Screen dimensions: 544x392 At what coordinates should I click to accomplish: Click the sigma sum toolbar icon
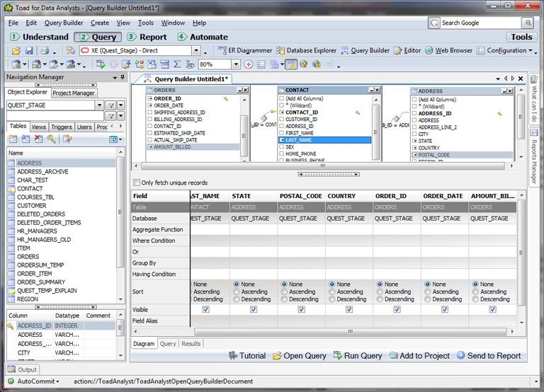pyautogui.click(x=177, y=64)
